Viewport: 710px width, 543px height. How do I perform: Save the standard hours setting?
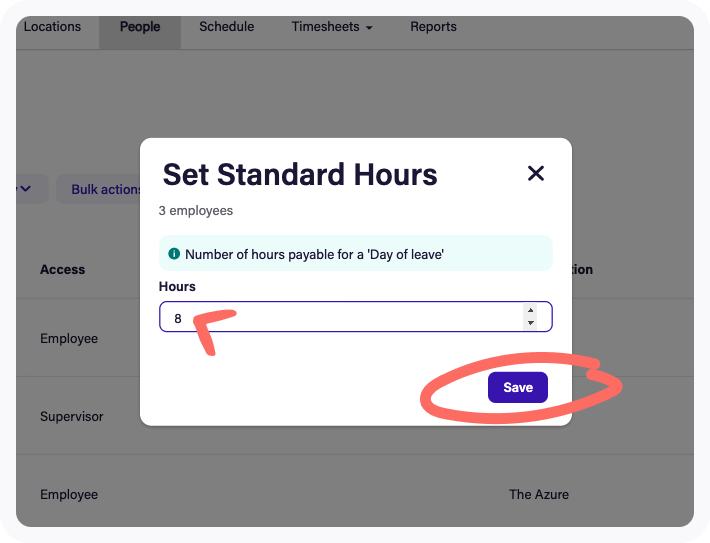517,387
